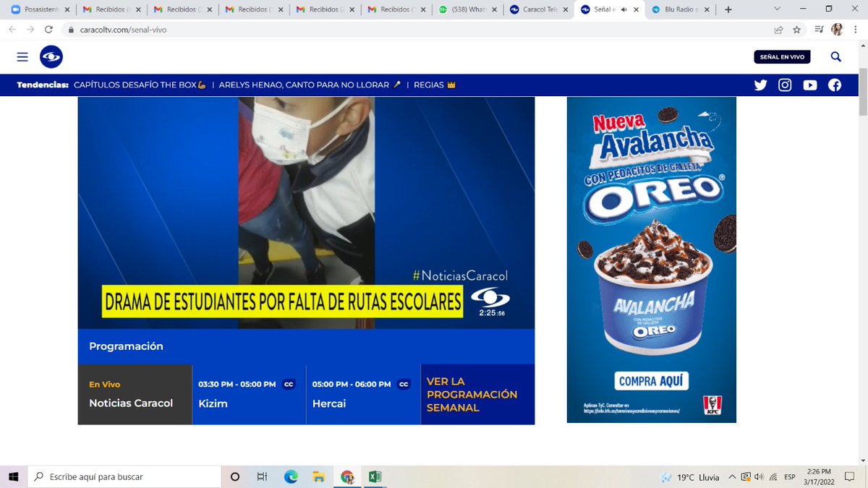Open the Chrome profile avatar
This screenshot has width=868, height=488.
(x=837, y=30)
